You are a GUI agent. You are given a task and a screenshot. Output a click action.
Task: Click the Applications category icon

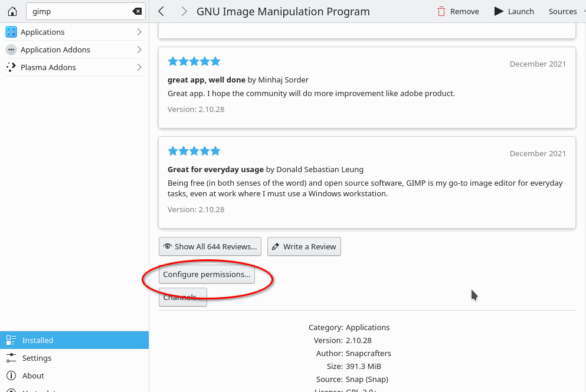pos(11,32)
